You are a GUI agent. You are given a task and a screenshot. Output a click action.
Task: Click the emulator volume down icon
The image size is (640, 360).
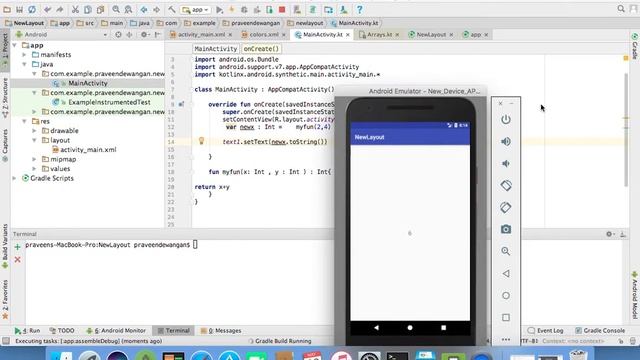click(506, 163)
